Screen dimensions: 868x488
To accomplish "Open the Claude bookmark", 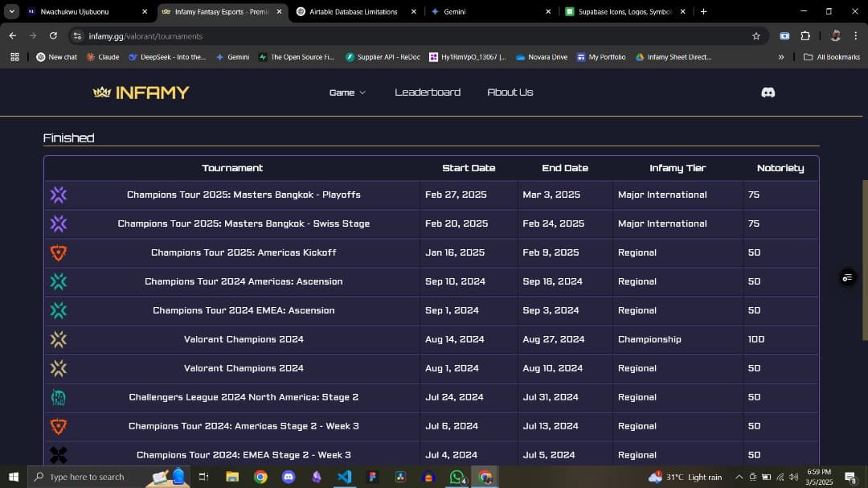I will click(x=102, y=57).
